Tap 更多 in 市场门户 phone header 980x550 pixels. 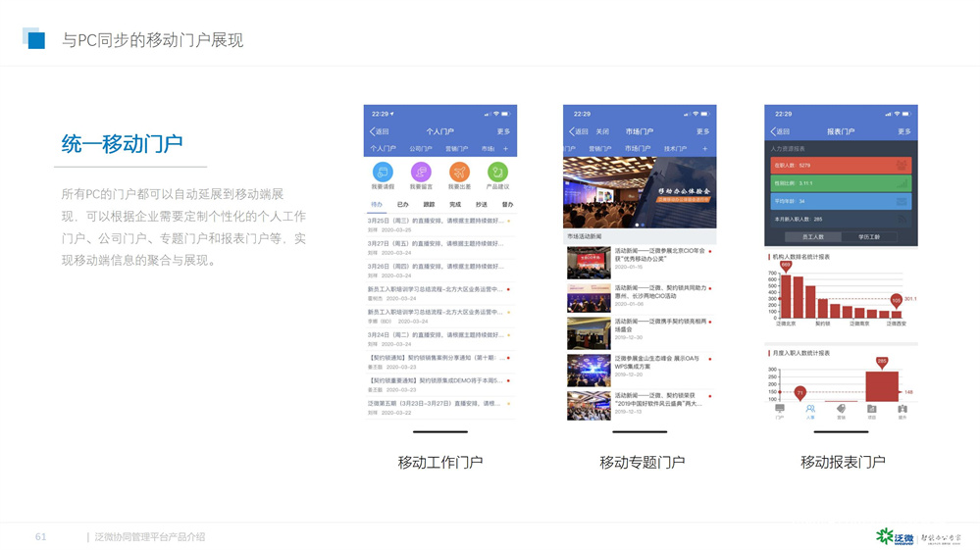(x=702, y=131)
